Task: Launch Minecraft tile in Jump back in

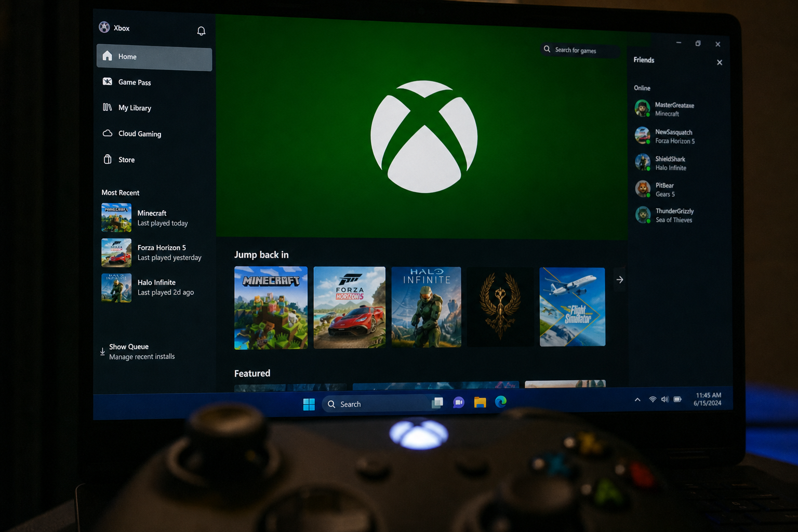Action: click(271, 308)
